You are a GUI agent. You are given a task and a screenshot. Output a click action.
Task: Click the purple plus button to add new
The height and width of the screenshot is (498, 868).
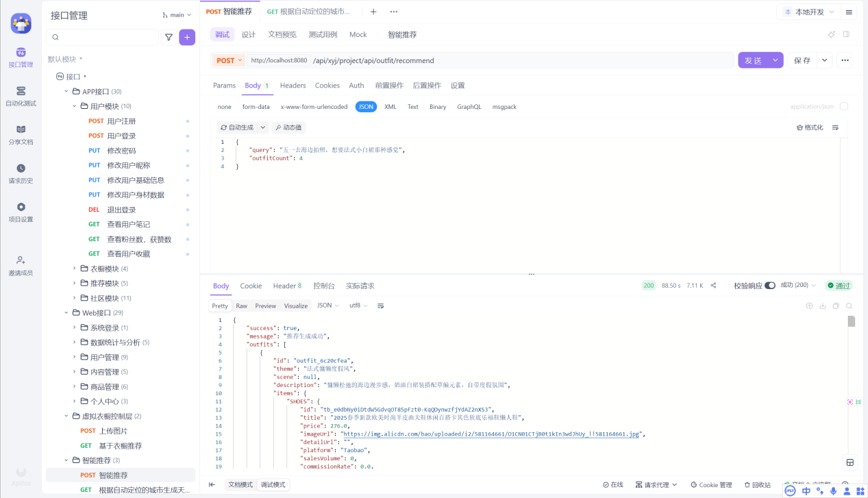click(187, 38)
